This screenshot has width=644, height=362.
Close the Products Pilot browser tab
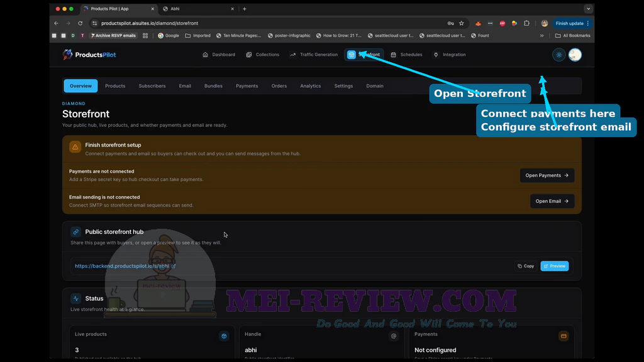[153, 9]
